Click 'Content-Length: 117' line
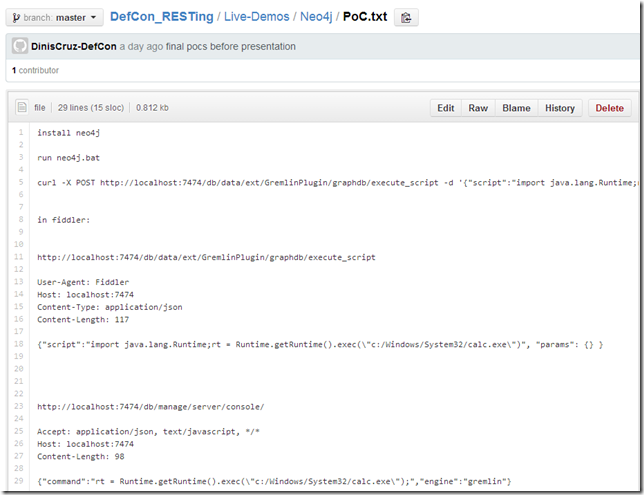The height and width of the screenshot is (495, 644). 83,320
